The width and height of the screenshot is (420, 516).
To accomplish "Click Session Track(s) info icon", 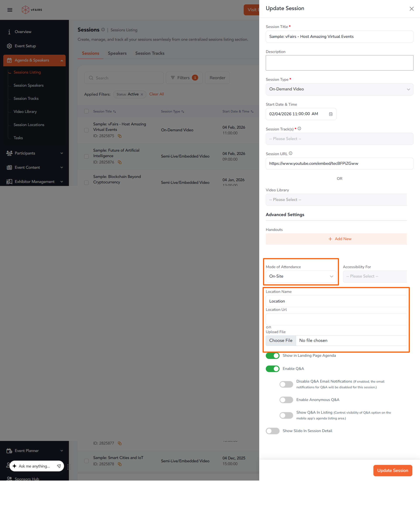I will point(299,129).
